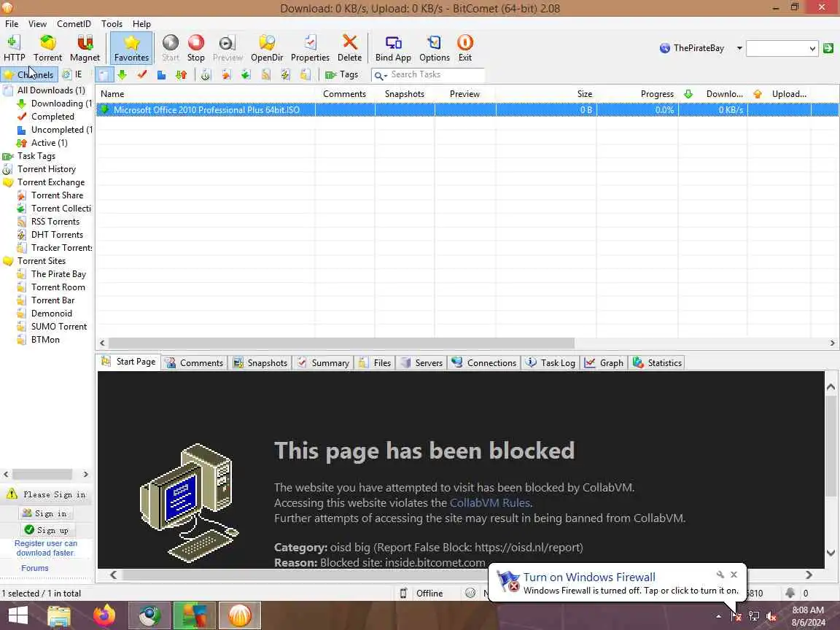Click the Sign up sidebar button

click(x=47, y=530)
